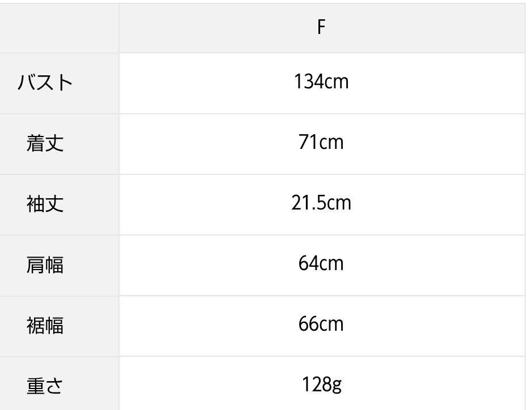The height and width of the screenshot is (410, 532).
Task: Select the バスト row label
Action: coord(45,83)
